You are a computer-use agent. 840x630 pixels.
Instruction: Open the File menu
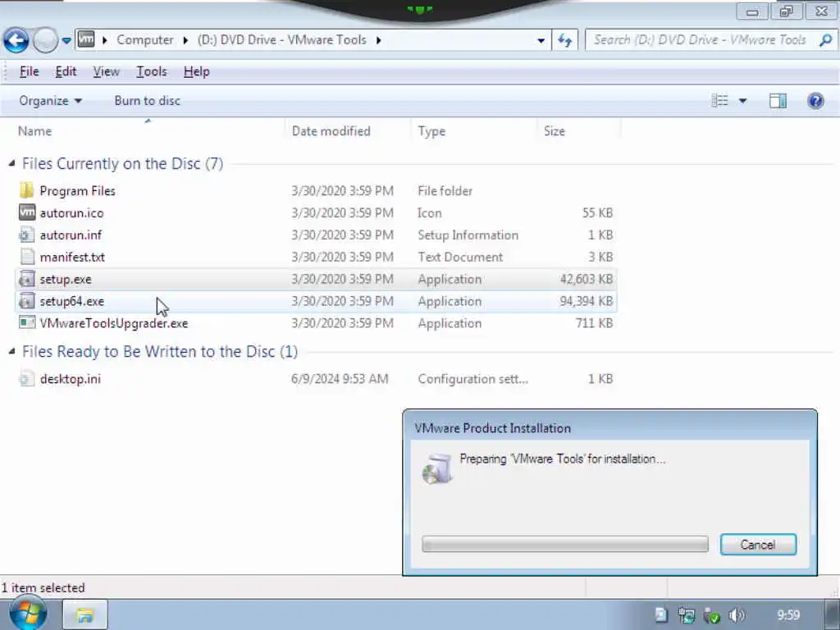coord(29,71)
